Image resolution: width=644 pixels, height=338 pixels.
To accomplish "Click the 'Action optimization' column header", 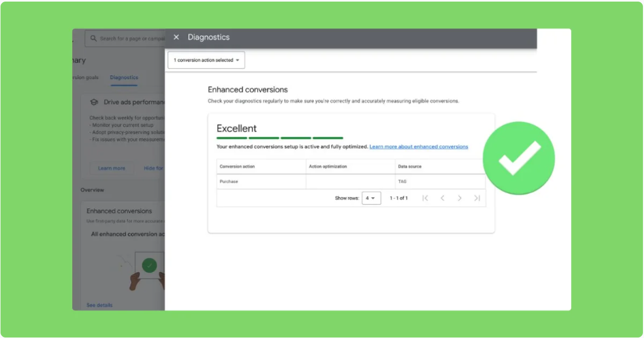I will coord(350,167).
